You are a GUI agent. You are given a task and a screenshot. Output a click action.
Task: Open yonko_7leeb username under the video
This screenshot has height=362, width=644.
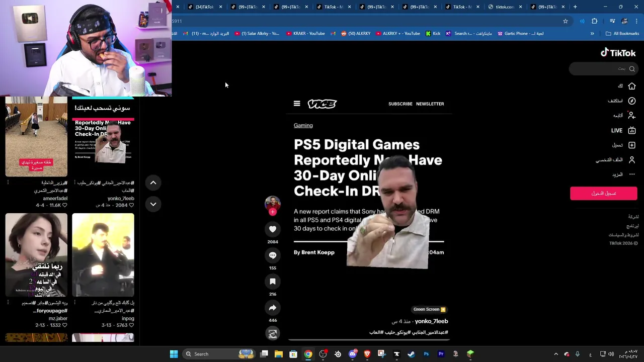(x=431, y=321)
